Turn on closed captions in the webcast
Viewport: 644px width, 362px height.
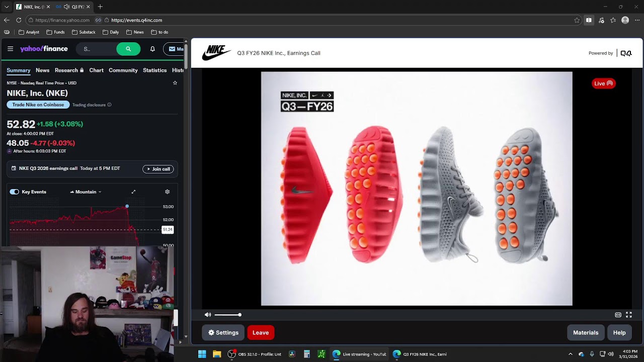coord(618,315)
